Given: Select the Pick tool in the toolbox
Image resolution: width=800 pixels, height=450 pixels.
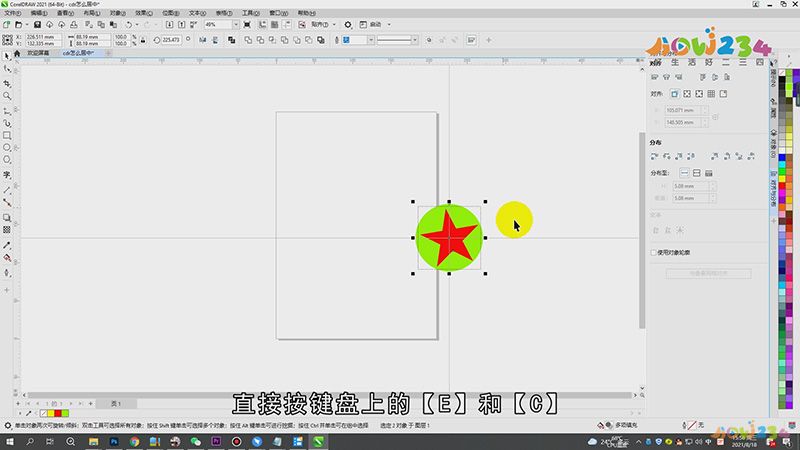Looking at the screenshot, I should point(7,56).
